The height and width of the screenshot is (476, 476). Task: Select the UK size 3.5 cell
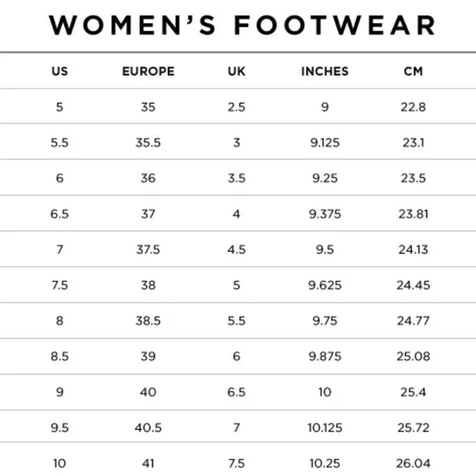(x=236, y=178)
